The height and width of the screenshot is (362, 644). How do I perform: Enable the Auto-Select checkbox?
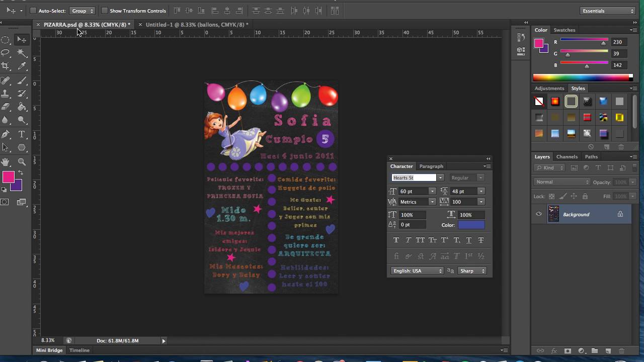(x=33, y=11)
